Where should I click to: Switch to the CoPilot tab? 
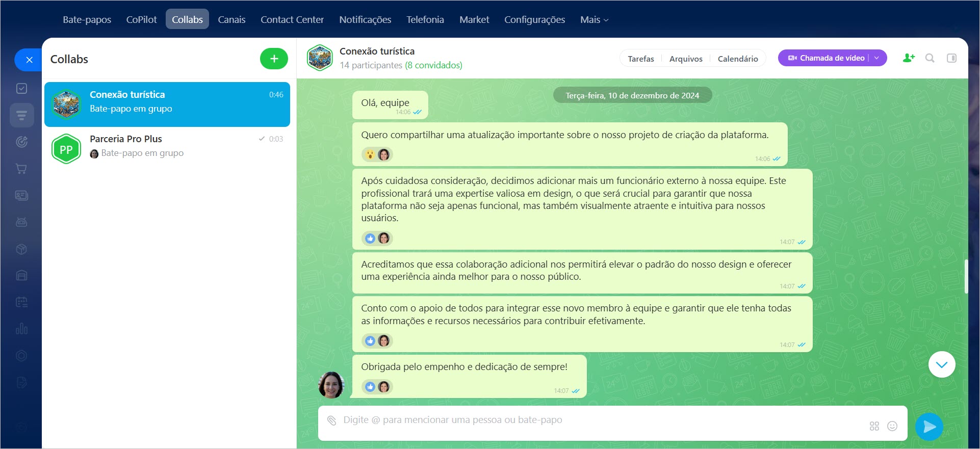click(x=141, y=19)
